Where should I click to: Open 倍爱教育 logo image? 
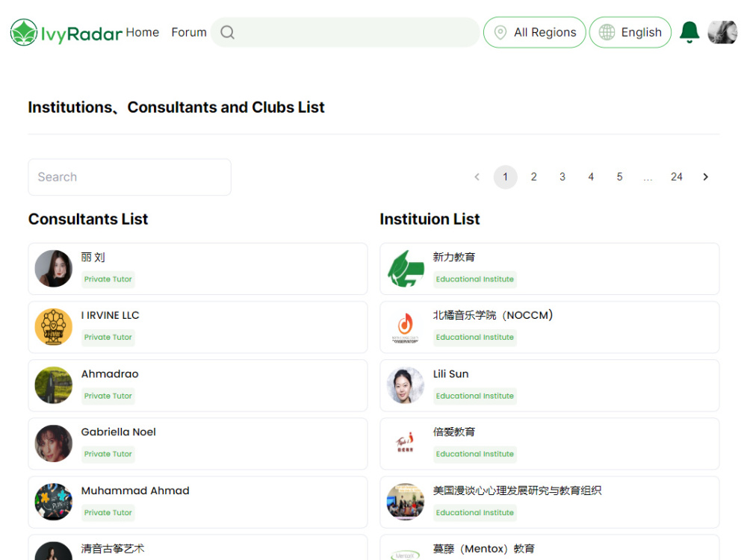[406, 444]
